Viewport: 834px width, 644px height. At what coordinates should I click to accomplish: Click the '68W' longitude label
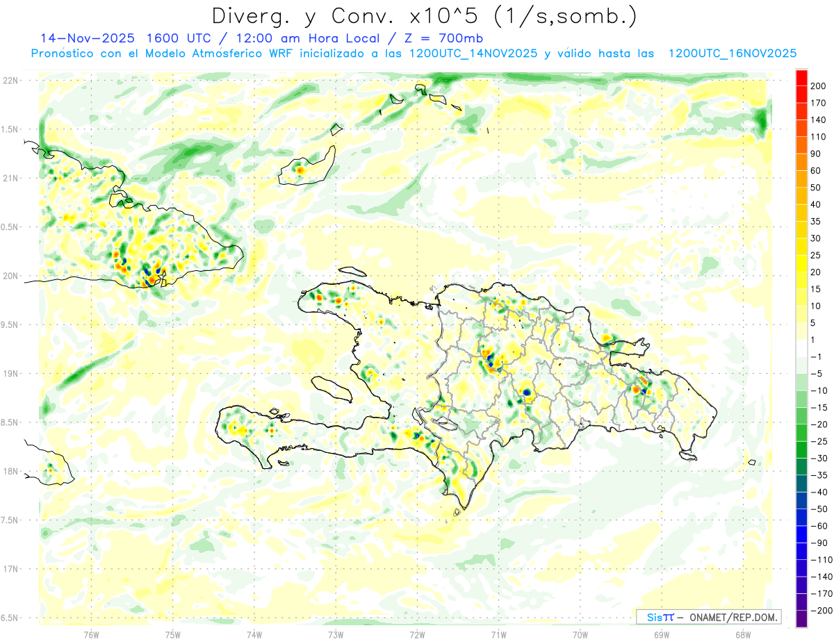pyautogui.click(x=742, y=635)
